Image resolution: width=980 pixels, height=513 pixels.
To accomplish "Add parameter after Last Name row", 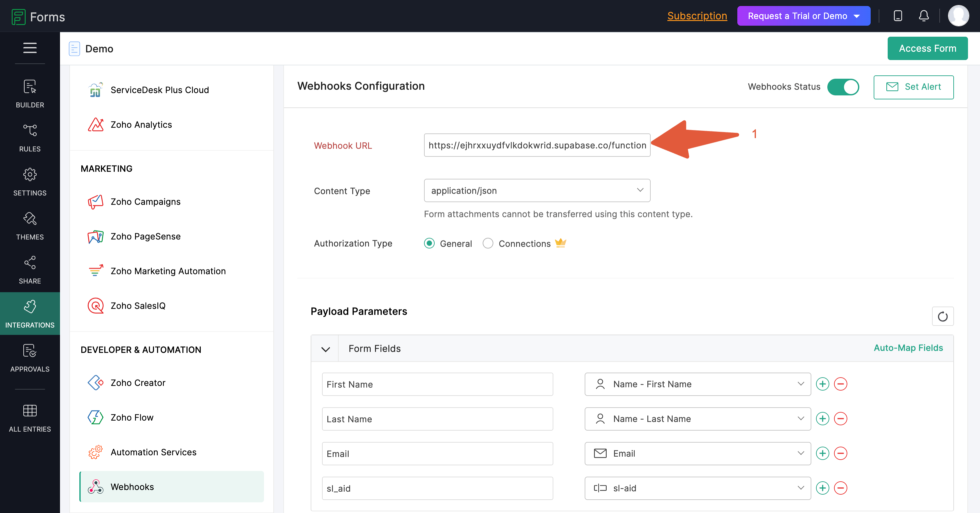I will (823, 419).
